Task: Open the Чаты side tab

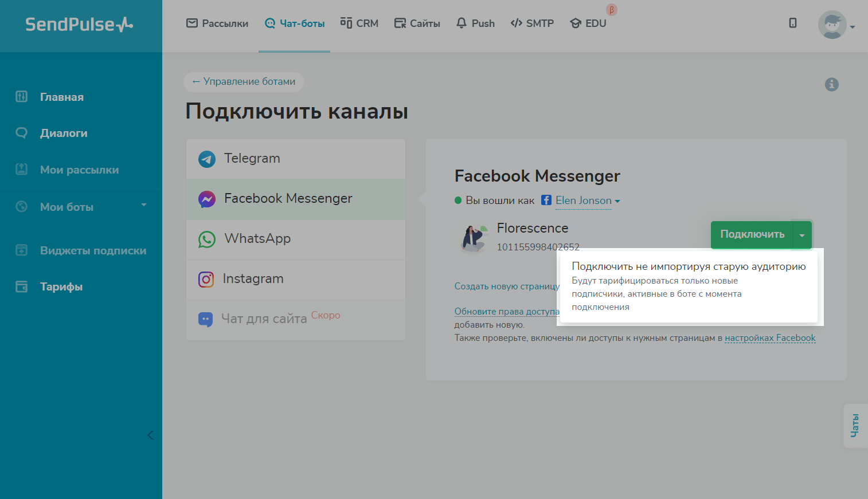Action: (855, 426)
